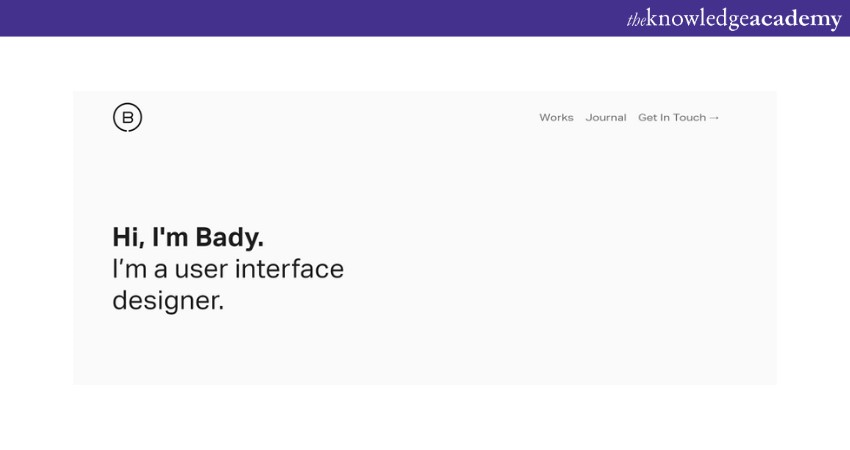
Task: Click the word 'academy' in the logo
Action: click(x=796, y=19)
